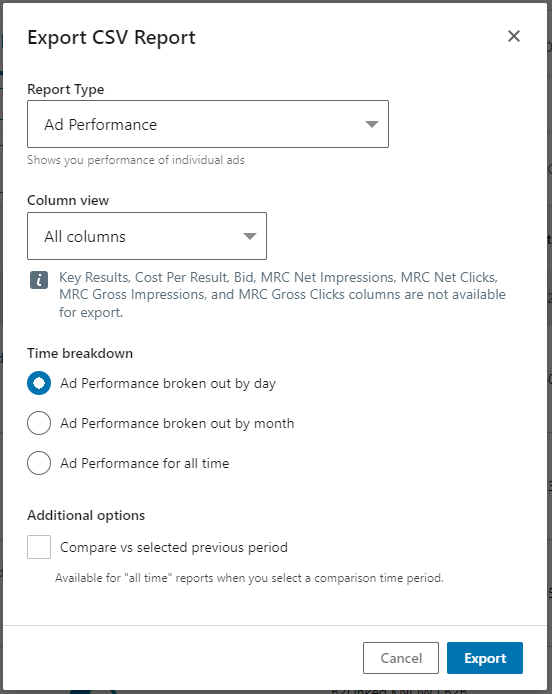Click the 'Shows you performance of individual ads' hint
The image size is (552, 694).
coord(136,160)
